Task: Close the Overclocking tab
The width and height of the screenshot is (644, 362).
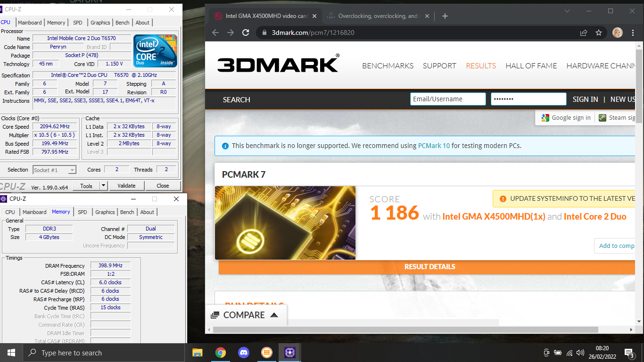Action: coord(427,16)
